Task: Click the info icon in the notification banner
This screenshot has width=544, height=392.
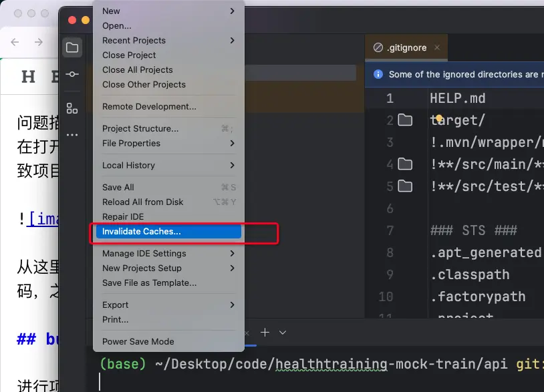Action: click(x=378, y=74)
